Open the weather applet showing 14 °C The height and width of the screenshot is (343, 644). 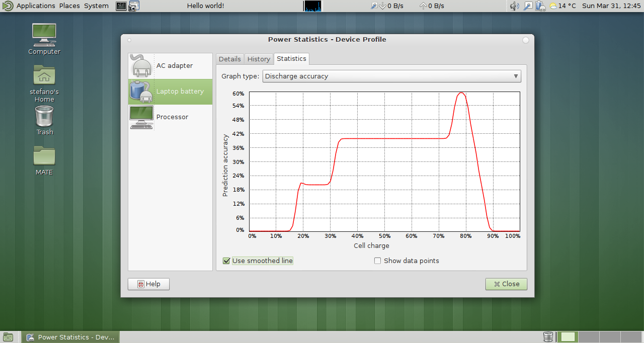click(562, 6)
